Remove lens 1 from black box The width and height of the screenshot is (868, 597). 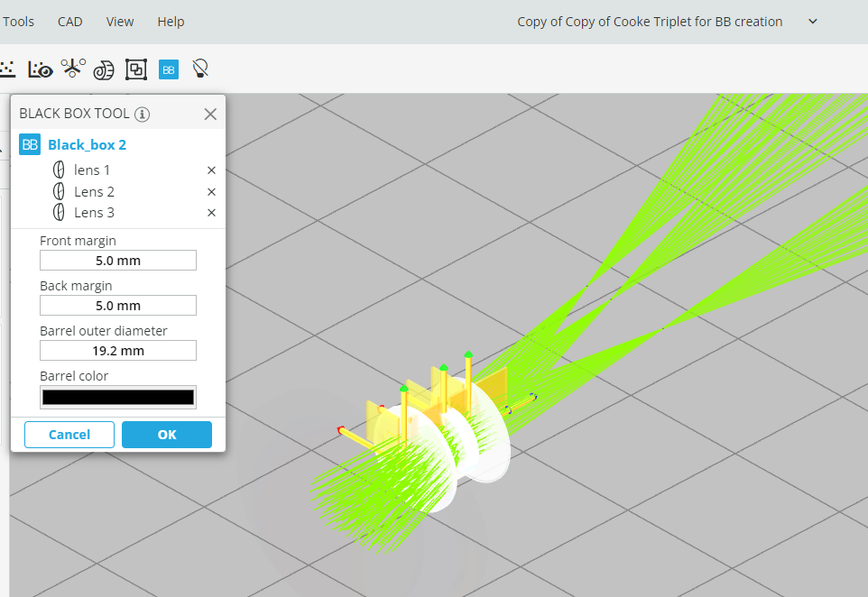[x=211, y=170]
